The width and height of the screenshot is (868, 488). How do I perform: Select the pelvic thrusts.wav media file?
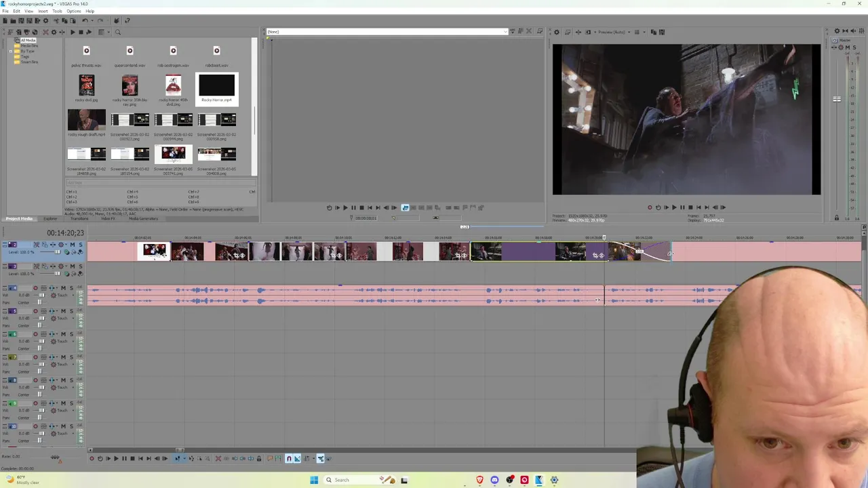tap(86, 56)
